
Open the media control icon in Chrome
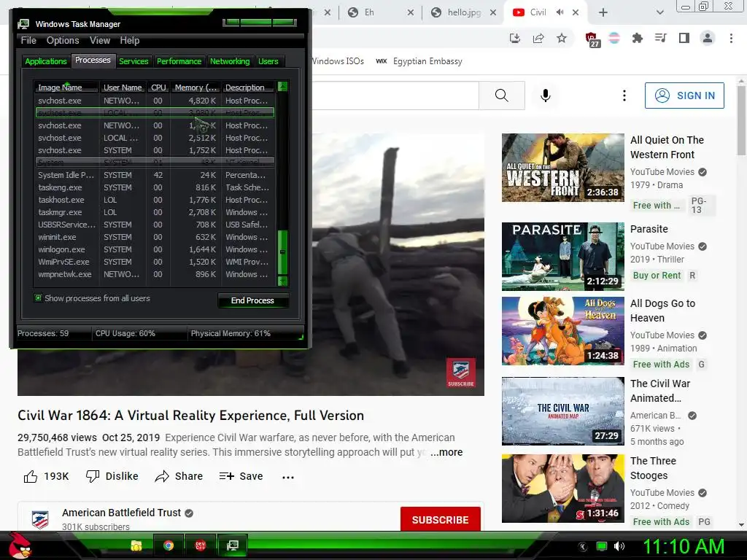pos(660,38)
